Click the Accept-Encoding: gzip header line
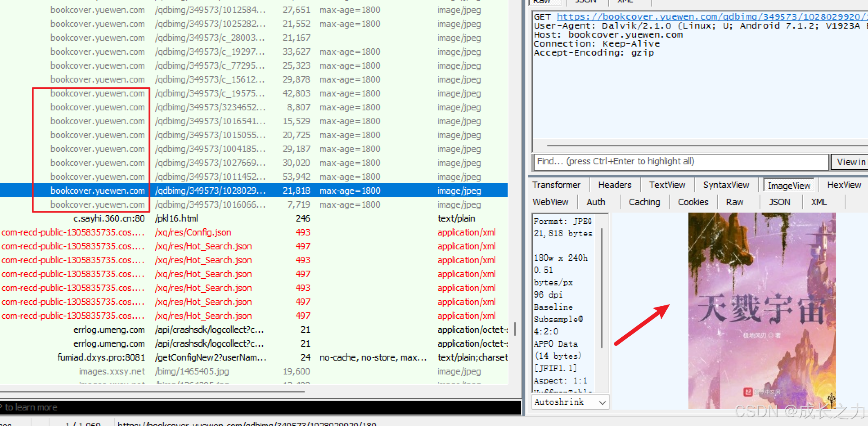The height and width of the screenshot is (426, 868). click(594, 53)
